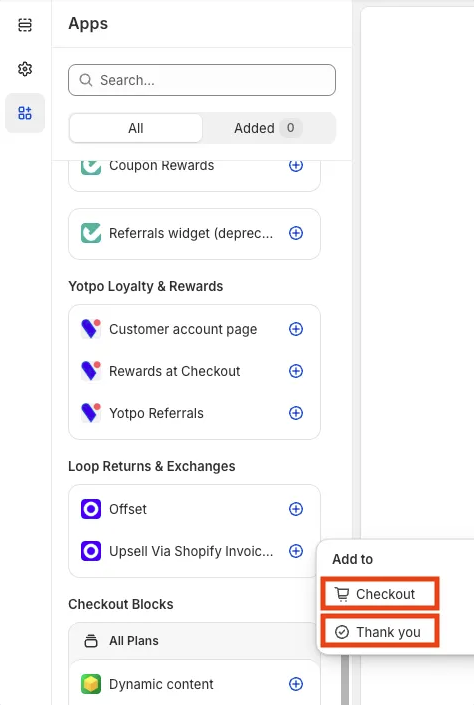Viewport: 474px width, 705px height.
Task: Add the Offset block from Loop Returns
Action: (295, 509)
